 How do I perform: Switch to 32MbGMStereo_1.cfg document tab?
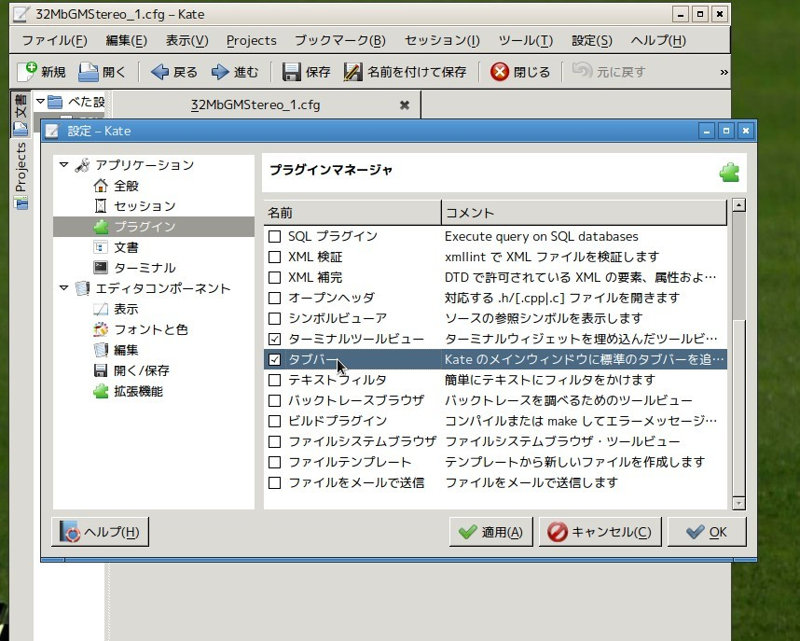(256, 105)
